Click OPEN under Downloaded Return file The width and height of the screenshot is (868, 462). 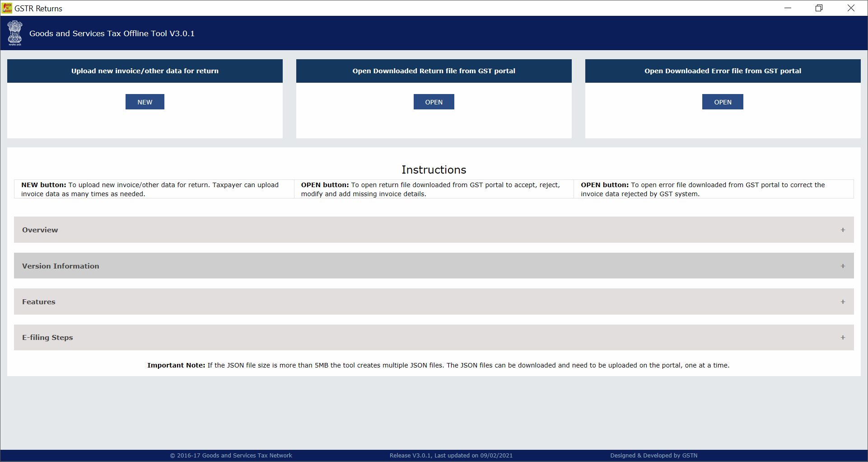pyautogui.click(x=434, y=102)
